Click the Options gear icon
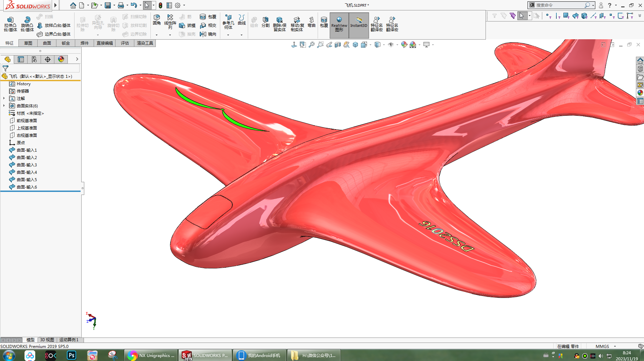 [178, 5]
